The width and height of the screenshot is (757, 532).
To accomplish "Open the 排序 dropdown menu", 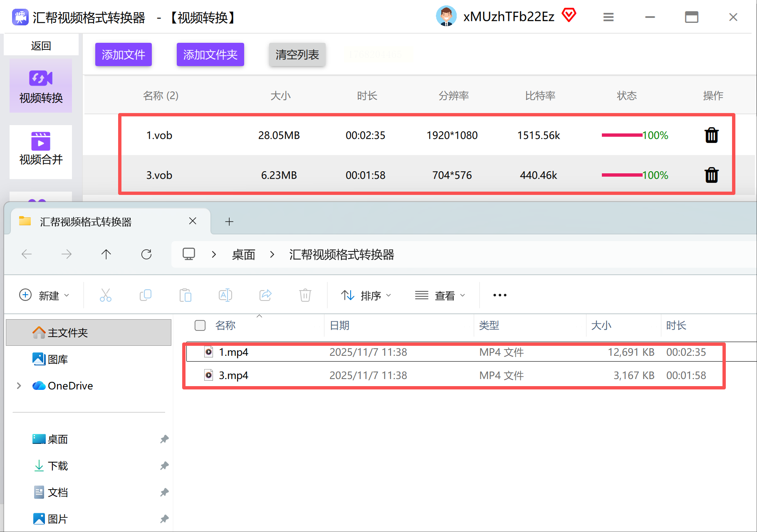I will 366,295.
